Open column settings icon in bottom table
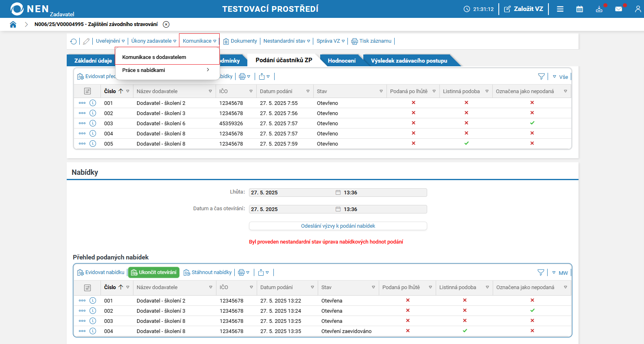Screen dimensions: 644x344 click(x=87, y=287)
